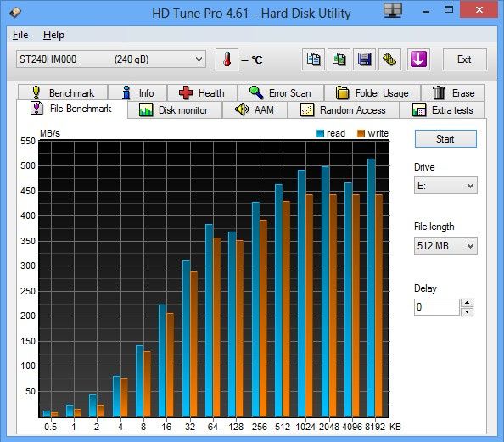
Task: Switch to the Random Access tab
Action: (344, 110)
